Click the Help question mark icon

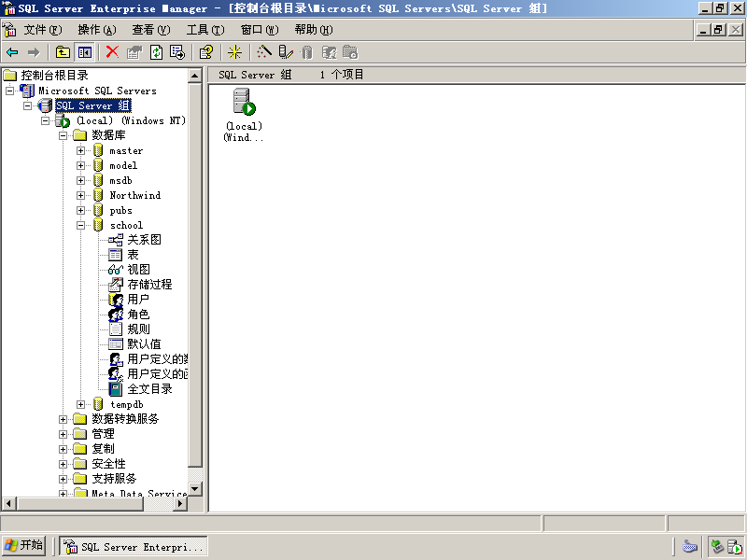206,52
